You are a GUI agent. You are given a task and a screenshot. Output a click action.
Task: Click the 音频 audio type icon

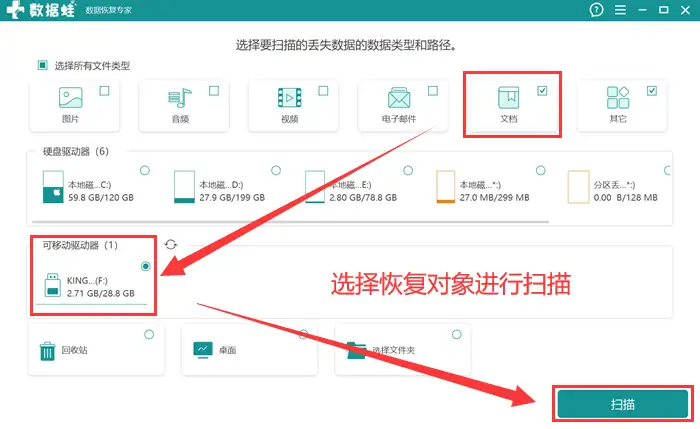(x=180, y=97)
